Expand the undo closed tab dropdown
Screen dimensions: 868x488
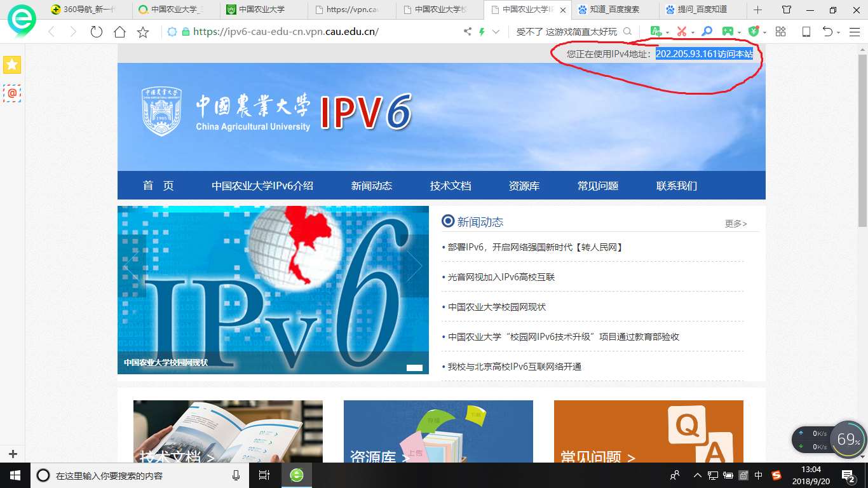coord(839,32)
